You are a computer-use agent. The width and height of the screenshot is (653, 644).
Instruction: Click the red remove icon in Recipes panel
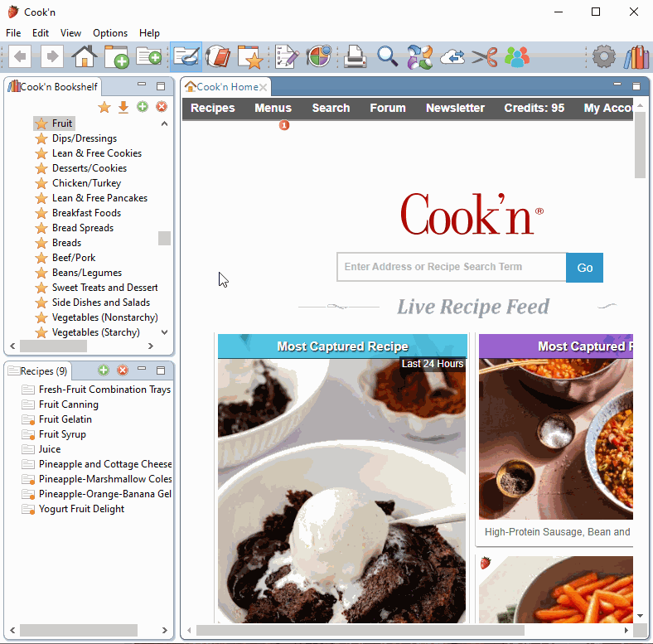(123, 370)
